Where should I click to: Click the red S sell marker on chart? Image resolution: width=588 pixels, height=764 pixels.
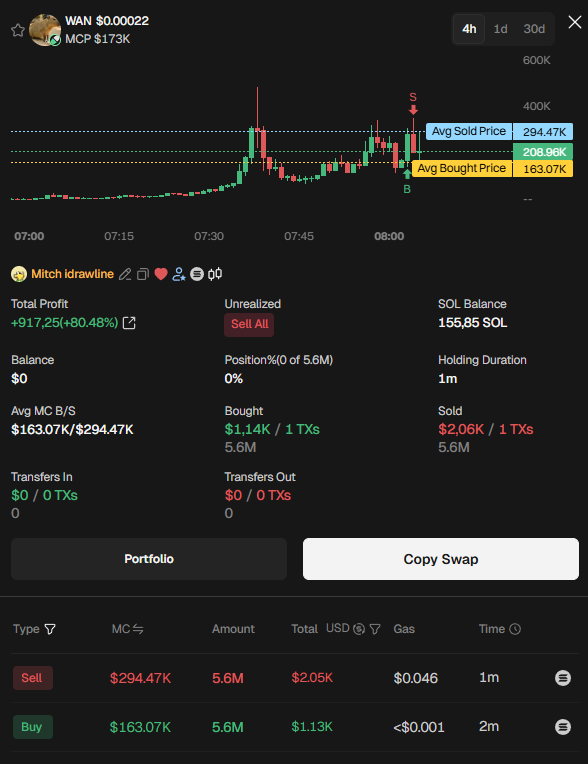click(x=413, y=103)
